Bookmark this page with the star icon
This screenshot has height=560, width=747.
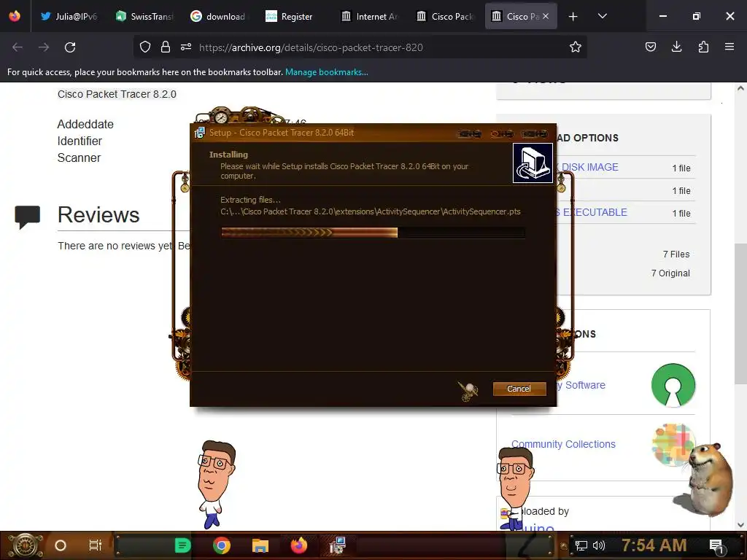click(x=576, y=47)
